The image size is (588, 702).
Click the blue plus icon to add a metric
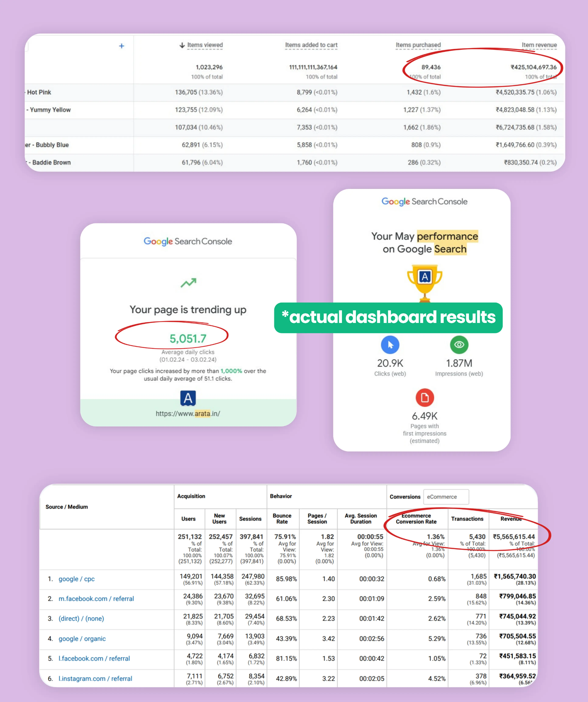point(121,46)
